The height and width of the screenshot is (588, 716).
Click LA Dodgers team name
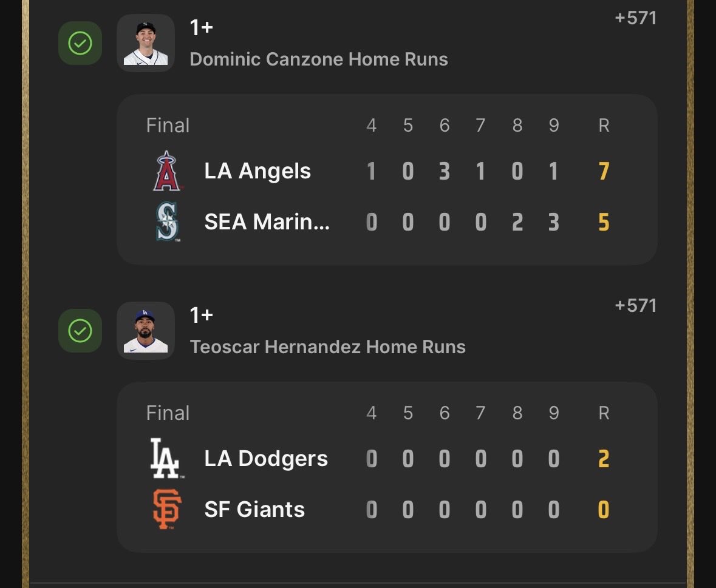pos(266,459)
